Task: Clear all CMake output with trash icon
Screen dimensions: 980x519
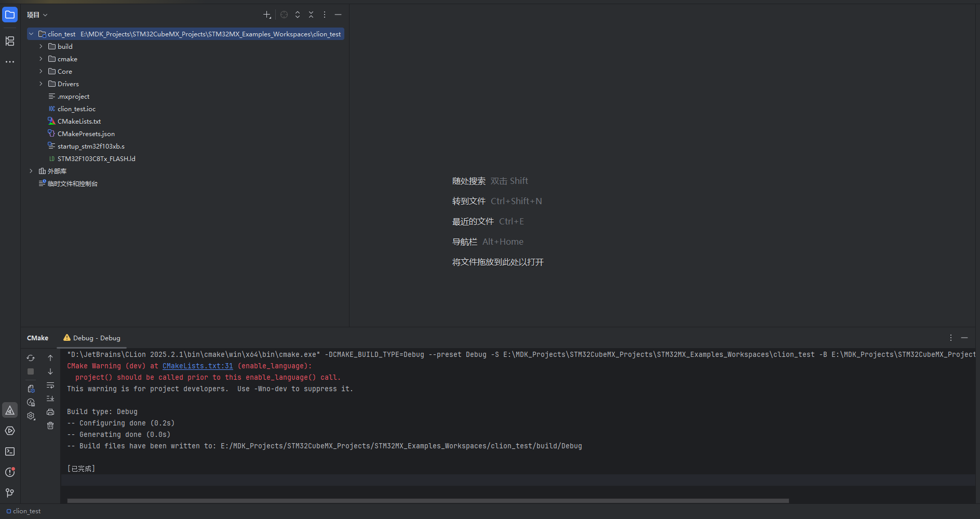Action: tap(50, 425)
